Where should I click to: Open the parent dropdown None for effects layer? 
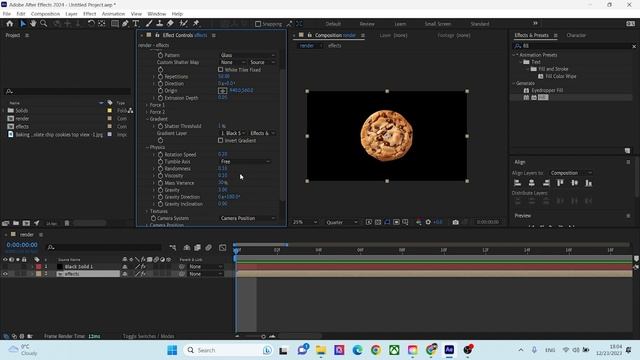pyautogui.click(x=205, y=274)
